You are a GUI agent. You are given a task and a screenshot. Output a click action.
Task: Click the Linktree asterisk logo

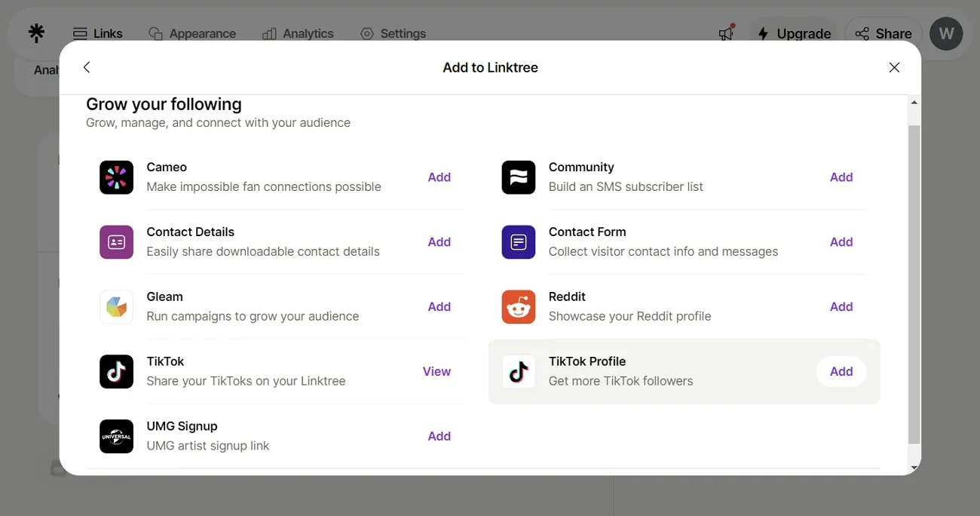(36, 33)
